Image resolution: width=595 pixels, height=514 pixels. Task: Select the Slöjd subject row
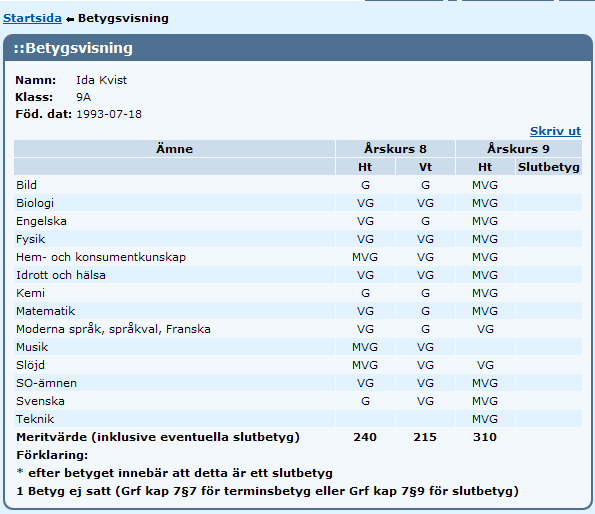298,365
